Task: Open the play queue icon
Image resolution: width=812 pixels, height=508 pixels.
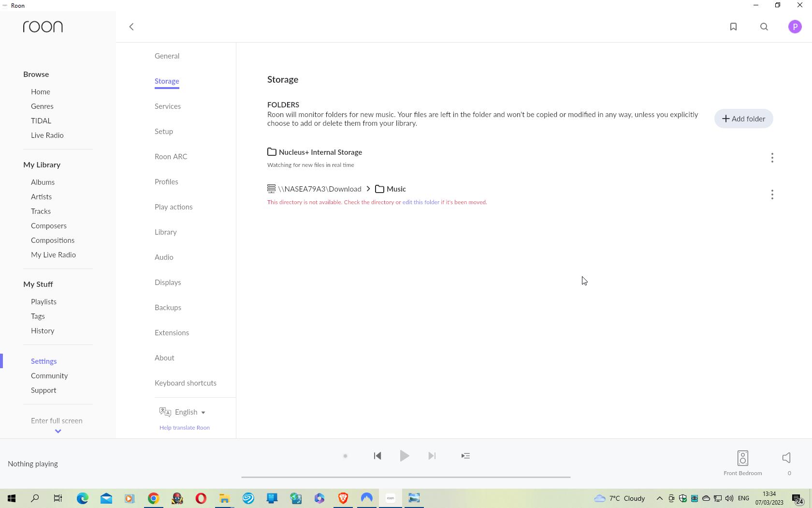Action: pos(465,456)
